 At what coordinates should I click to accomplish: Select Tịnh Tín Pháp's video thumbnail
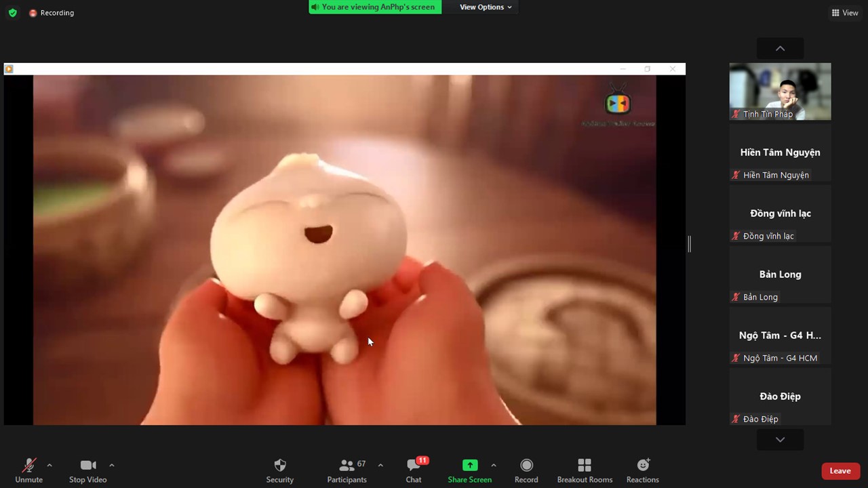pos(780,91)
